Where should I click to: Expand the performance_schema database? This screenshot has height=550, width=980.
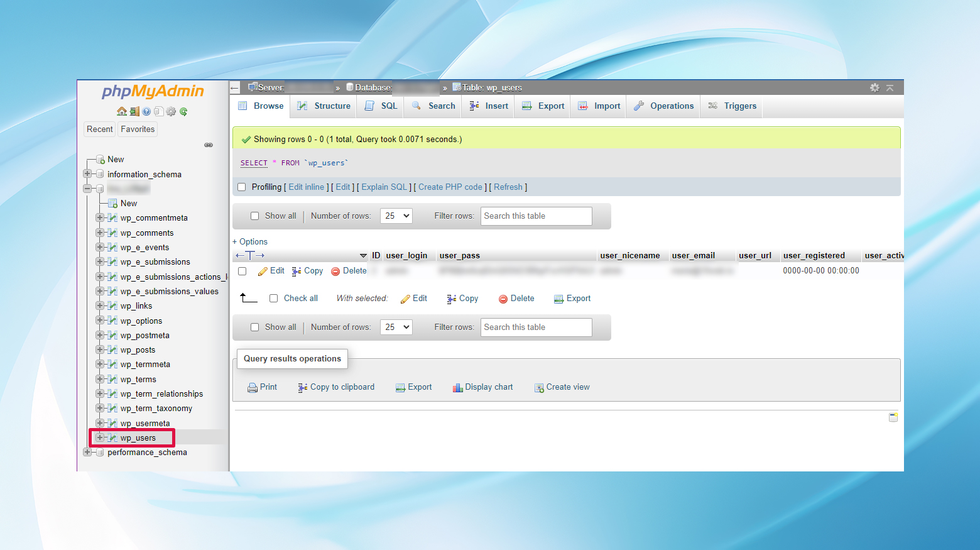pos(87,452)
